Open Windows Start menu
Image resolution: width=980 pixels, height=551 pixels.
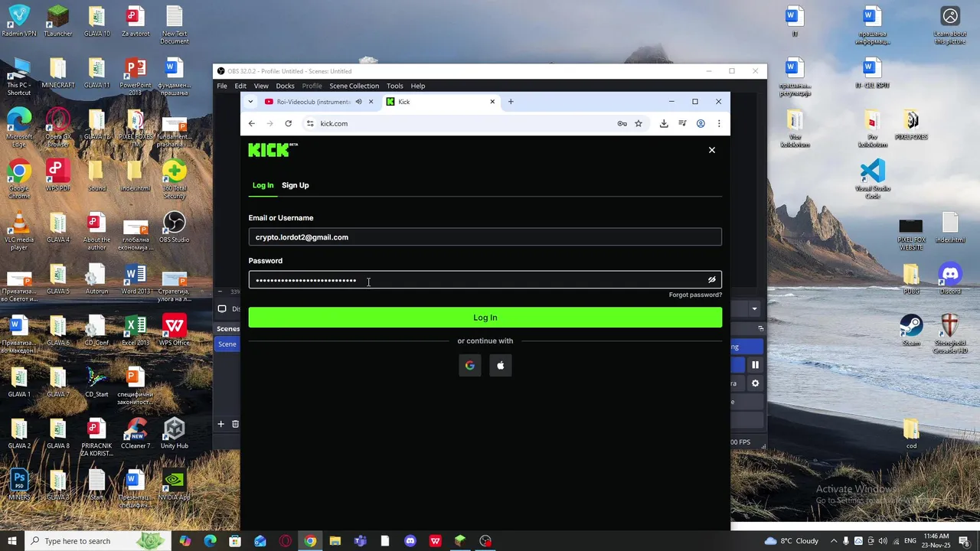11,541
